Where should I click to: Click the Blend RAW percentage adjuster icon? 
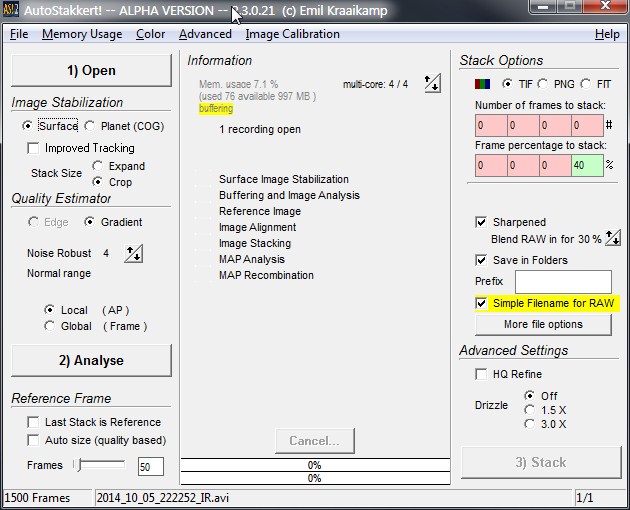click(x=612, y=239)
